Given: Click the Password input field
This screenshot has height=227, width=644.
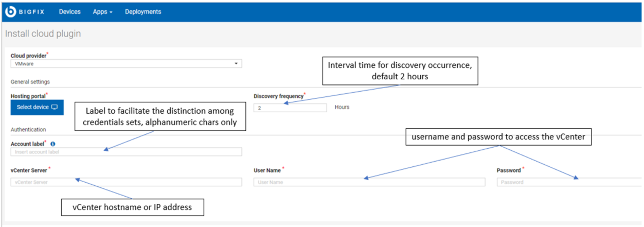Looking at the screenshot, I should point(570,182).
